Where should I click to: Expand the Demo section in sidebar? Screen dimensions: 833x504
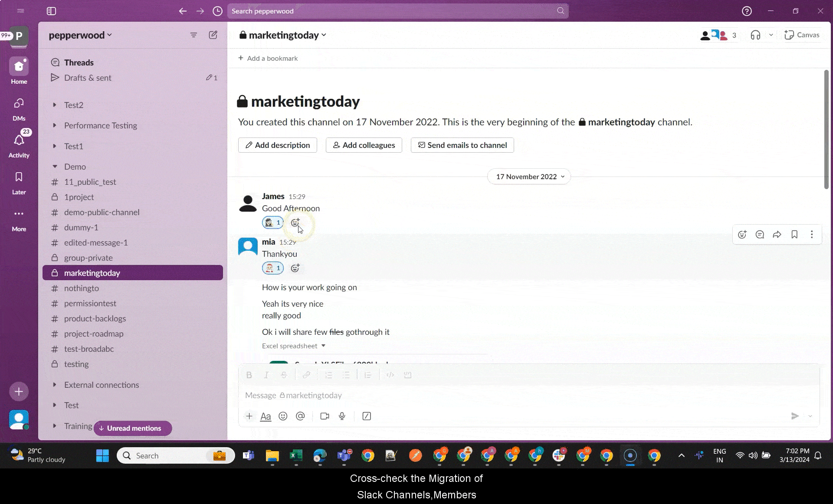[54, 166]
